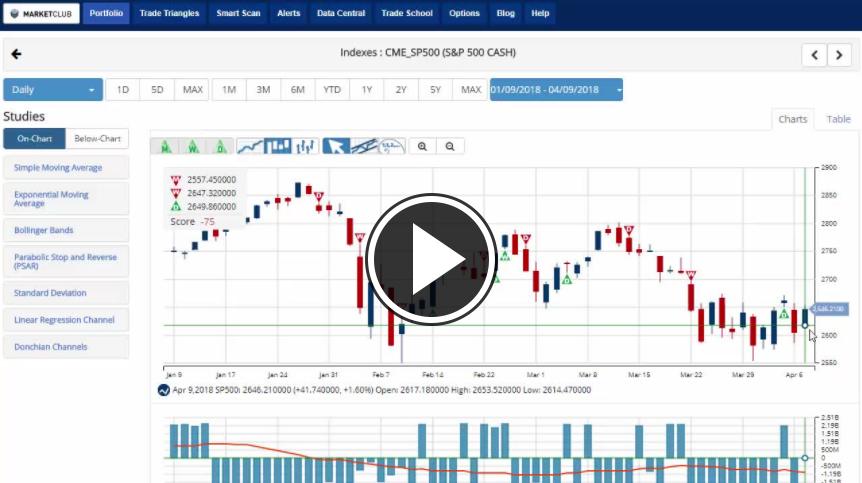Select the arrow pointer tool
The width and height of the screenshot is (862, 483).
pyautogui.click(x=337, y=146)
